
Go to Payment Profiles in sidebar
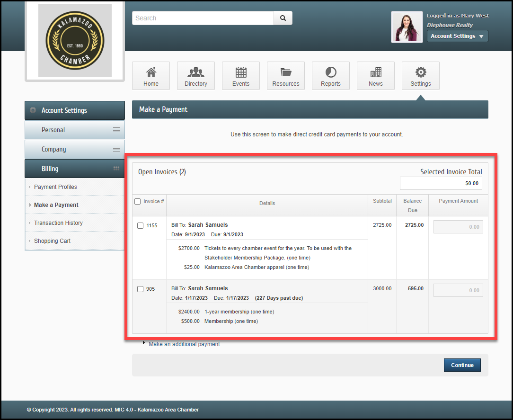(x=55, y=187)
